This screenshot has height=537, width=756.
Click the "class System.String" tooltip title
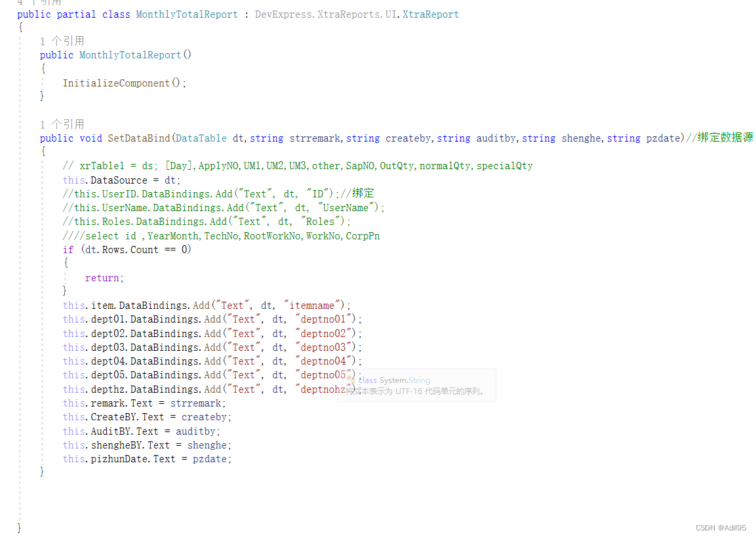(x=395, y=380)
